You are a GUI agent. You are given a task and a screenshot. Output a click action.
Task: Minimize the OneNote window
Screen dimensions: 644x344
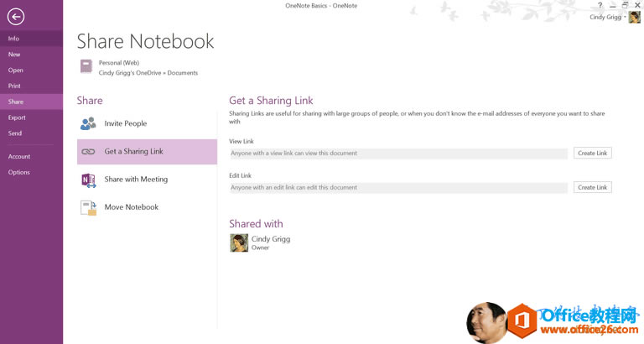pos(613,5)
